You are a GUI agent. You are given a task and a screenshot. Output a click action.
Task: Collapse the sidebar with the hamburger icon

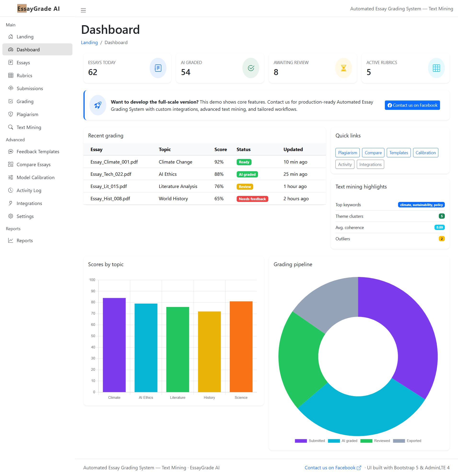83,10
